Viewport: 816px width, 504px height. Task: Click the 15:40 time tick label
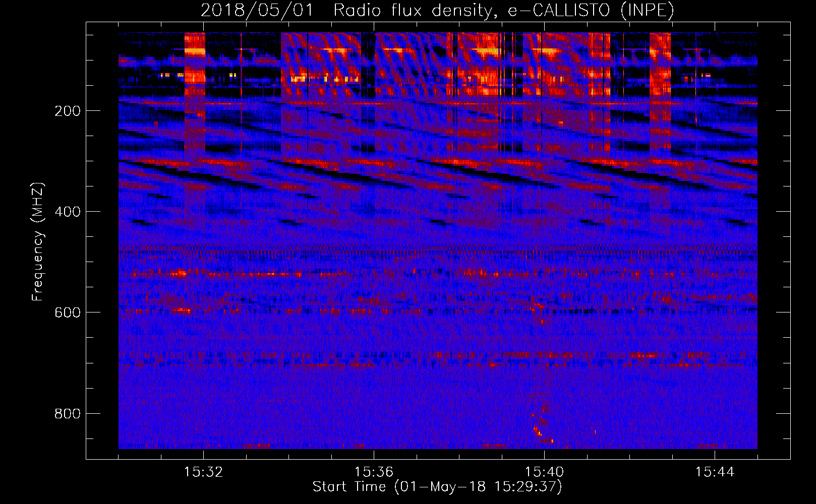click(544, 472)
